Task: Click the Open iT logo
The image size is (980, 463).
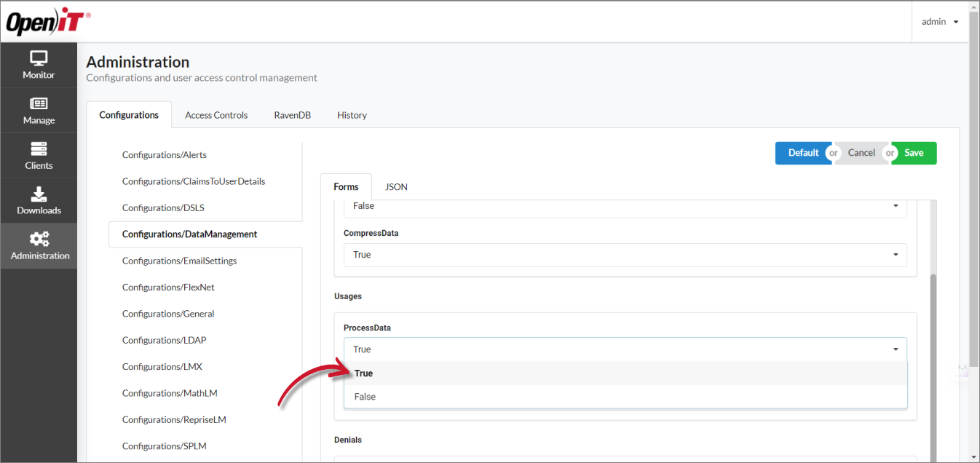Action: click(48, 23)
